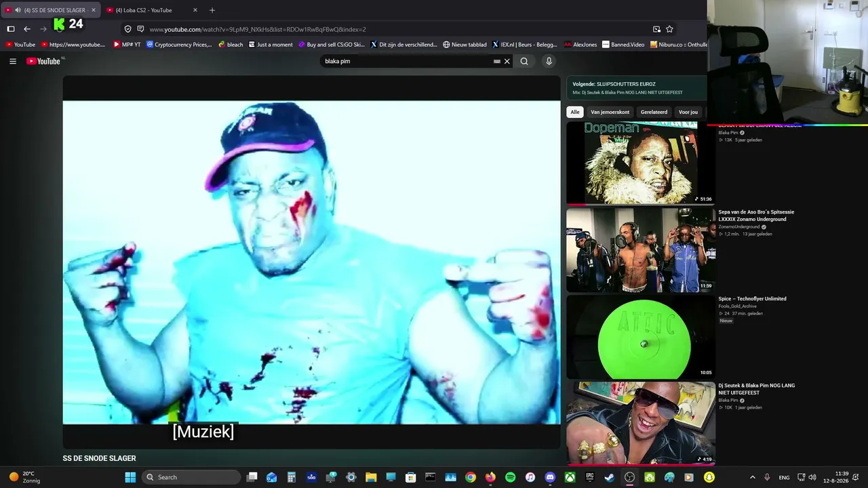
Task: Open the on-screen keyboard icon in search box
Action: [x=497, y=61]
